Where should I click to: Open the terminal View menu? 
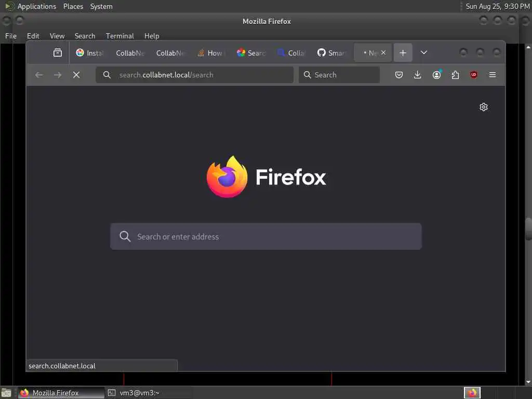(57, 36)
